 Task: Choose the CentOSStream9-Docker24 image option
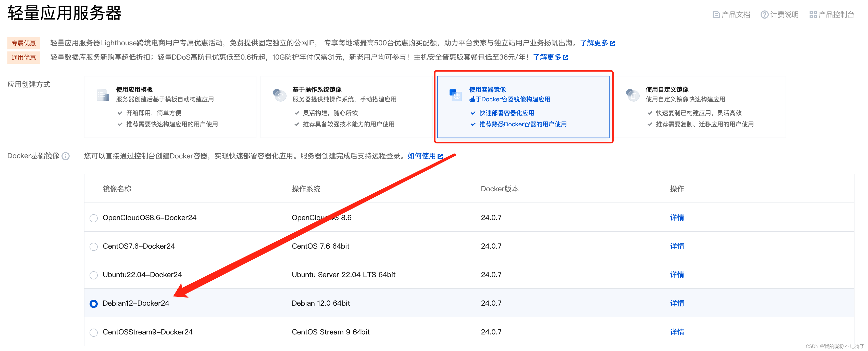tap(94, 332)
